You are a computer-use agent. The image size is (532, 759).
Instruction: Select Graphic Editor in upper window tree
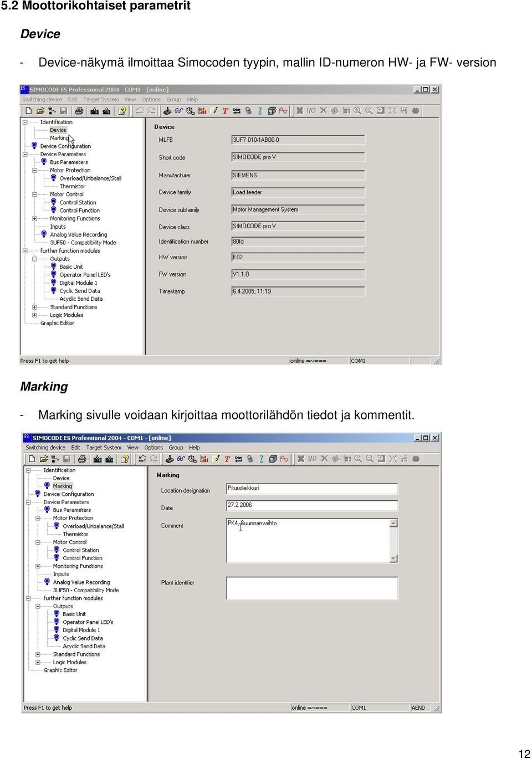[57, 323]
